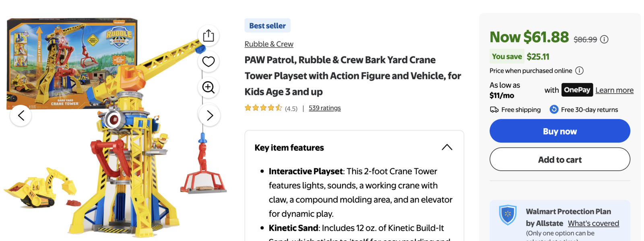Click the share icon on product image
Viewport: 644px width, 241px height.
click(x=208, y=36)
